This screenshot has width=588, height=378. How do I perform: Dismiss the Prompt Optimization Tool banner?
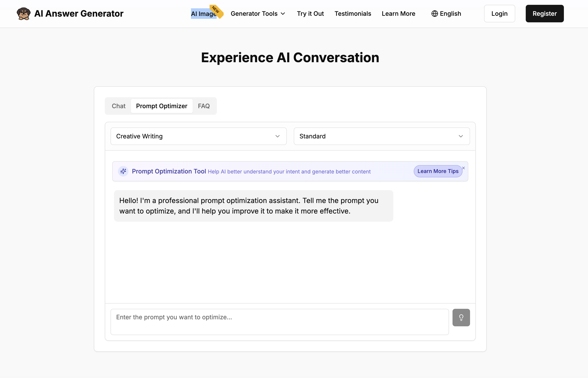click(463, 168)
